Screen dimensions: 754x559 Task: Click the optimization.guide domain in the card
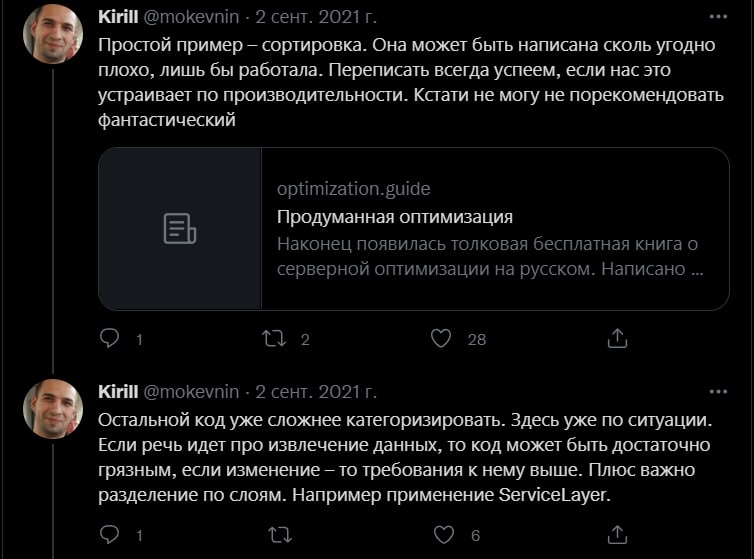click(353, 189)
